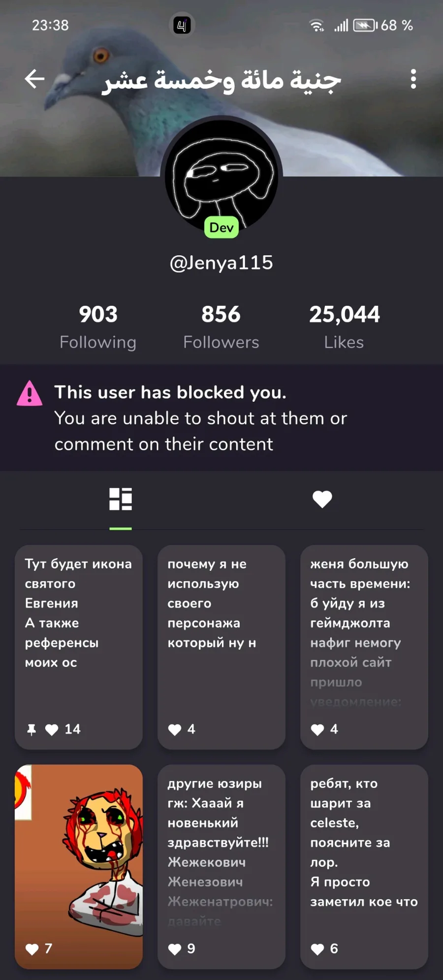443x980 pixels.
Task: Open the post mentioning геймджолта
Action: [364, 647]
